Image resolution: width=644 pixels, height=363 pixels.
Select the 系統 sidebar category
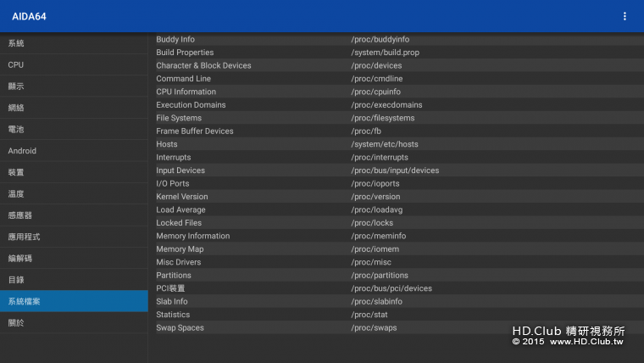coord(16,43)
